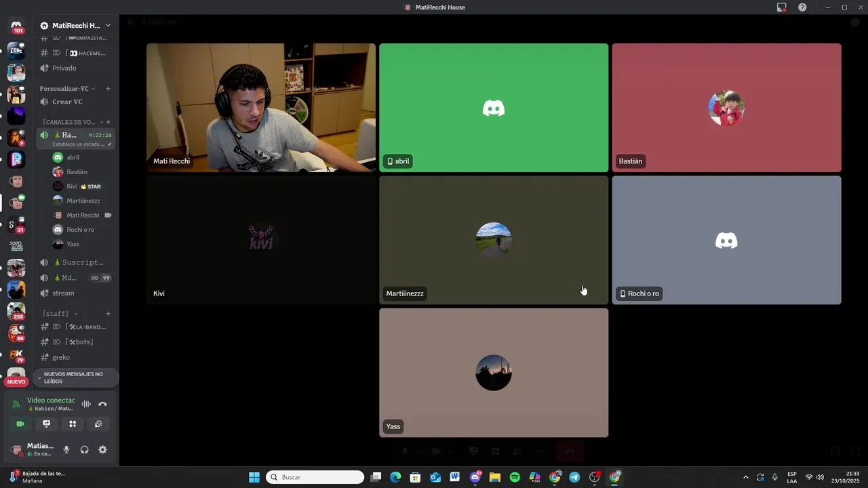The width and height of the screenshot is (868, 488).
Task: Add channel to CANALES DE VO... category
Action: 108,122
